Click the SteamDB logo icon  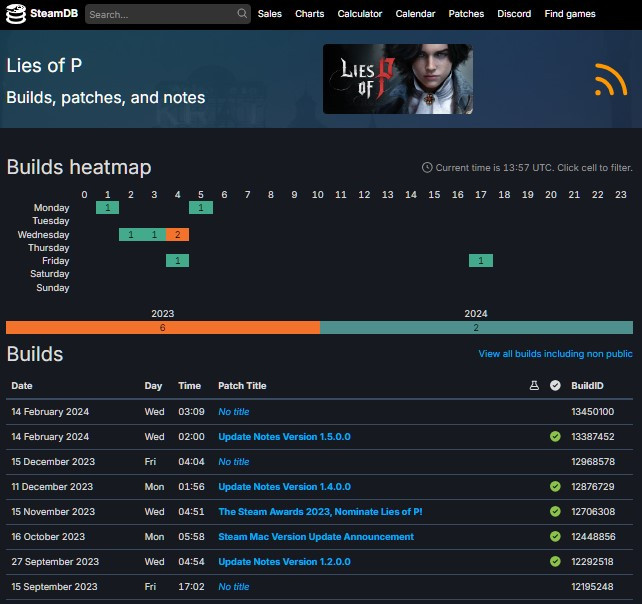click(17, 14)
